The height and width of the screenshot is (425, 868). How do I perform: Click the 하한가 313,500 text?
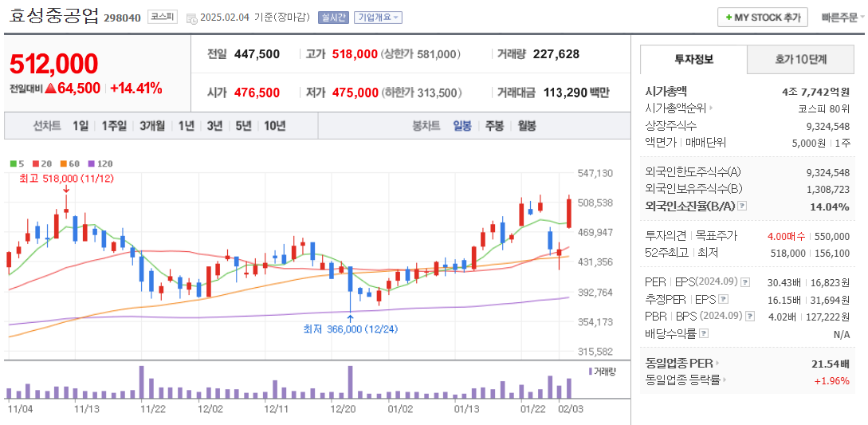point(421,92)
